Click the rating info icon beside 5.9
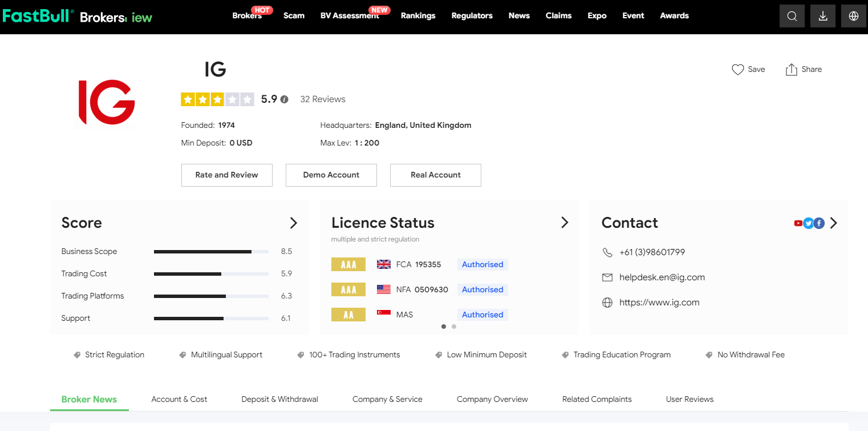The width and height of the screenshot is (868, 431). tap(285, 99)
